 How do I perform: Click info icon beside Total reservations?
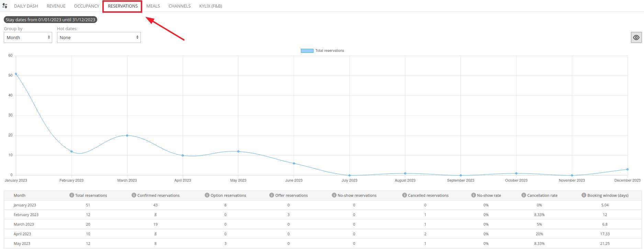[71, 195]
